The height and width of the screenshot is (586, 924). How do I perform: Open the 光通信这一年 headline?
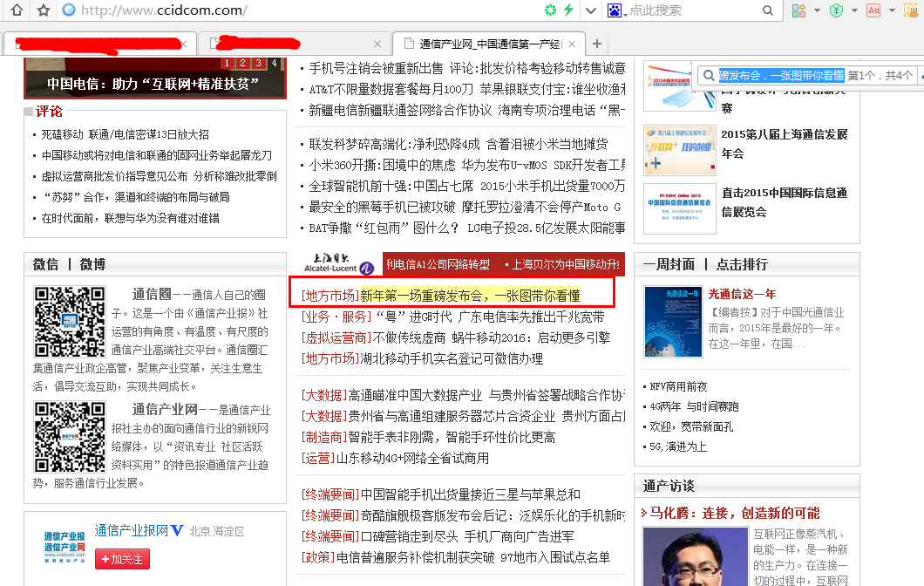pyautogui.click(x=742, y=294)
